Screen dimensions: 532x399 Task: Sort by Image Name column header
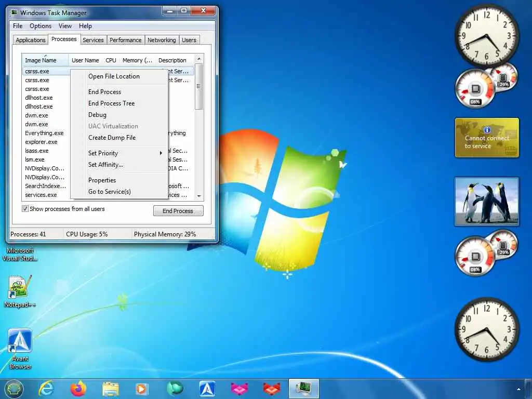pos(45,60)
